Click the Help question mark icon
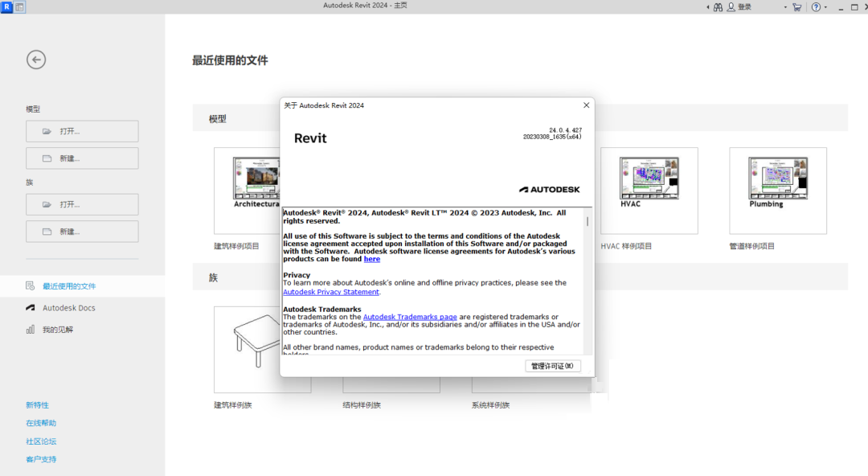This screenshot has height=476, width=868. [817, 6]
